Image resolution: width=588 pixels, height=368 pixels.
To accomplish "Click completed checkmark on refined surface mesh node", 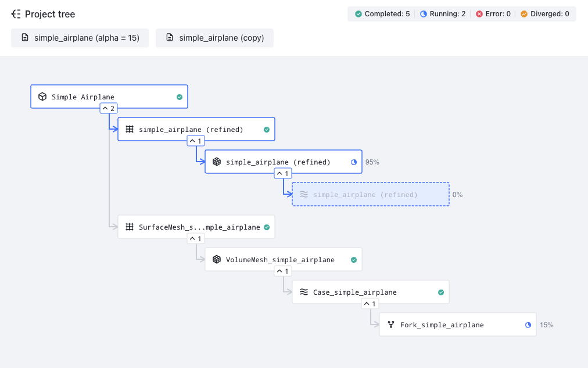I will point(267,130).
